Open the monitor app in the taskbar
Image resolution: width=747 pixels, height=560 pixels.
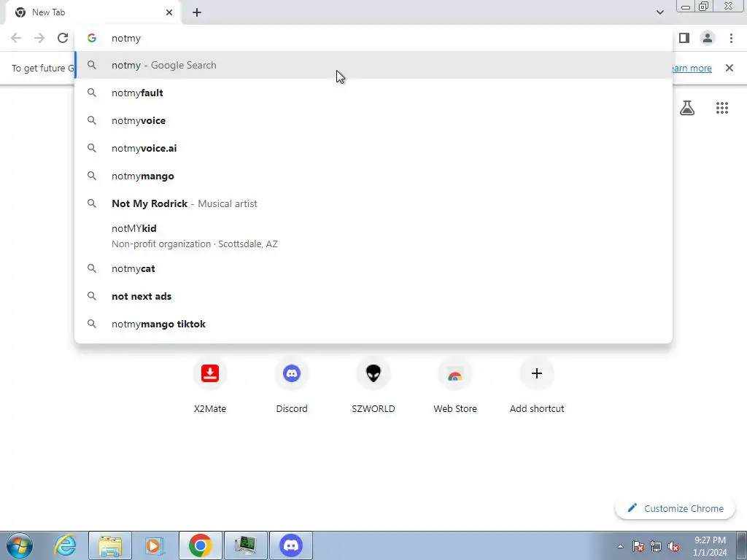pyautogui.click(x=246, y=545)
